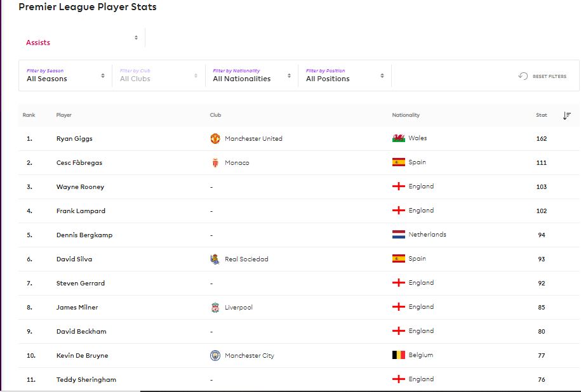Toggle sort order with Stat sort icon

coord(566,115)
